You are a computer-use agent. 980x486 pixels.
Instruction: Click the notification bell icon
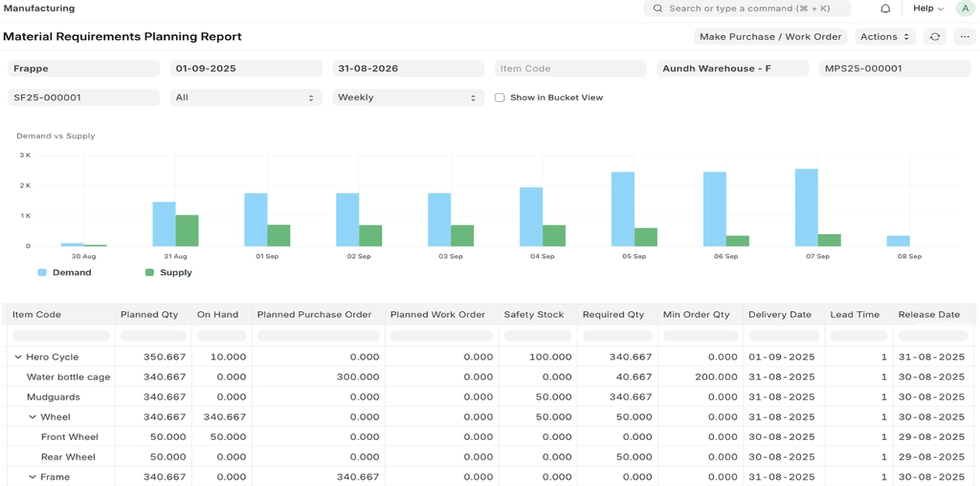(x=885, y=9)
